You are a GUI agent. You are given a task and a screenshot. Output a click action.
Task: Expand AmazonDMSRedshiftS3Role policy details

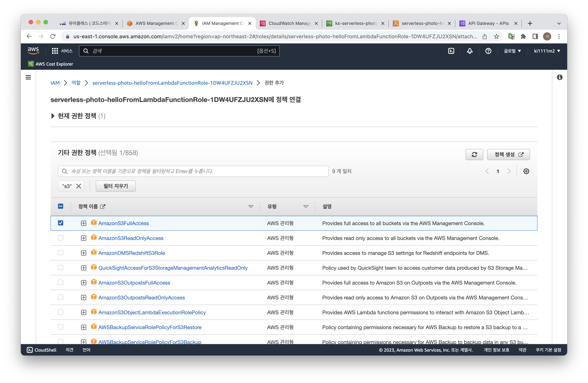point(83,253)
